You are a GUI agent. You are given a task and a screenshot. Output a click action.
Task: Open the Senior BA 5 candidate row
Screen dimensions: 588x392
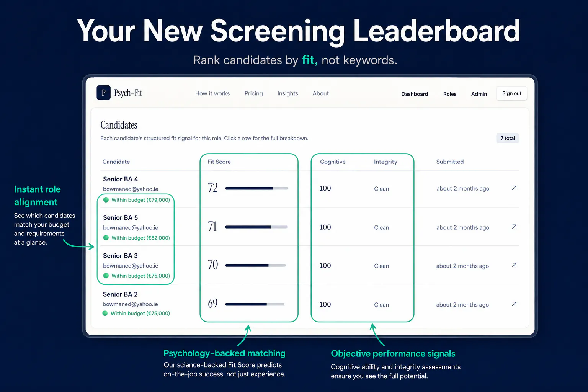point(310,227)
